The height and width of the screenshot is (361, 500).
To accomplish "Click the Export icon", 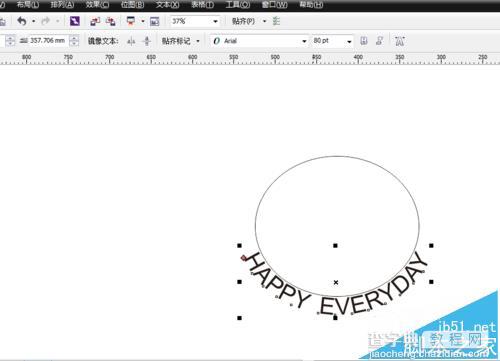I will (110, 21).
